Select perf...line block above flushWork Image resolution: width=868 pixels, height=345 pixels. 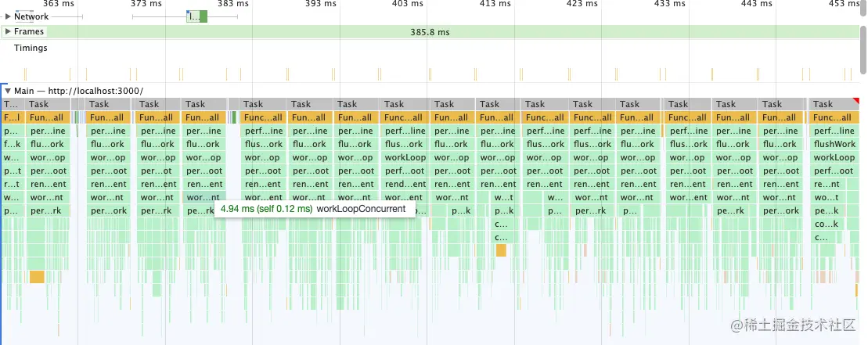(x=834, y=131)
